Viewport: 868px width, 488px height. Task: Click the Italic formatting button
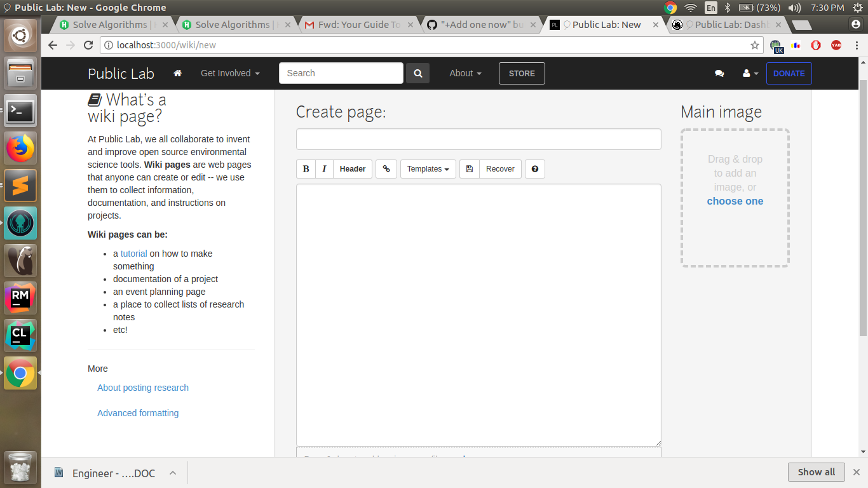click(x=324, y=169)
